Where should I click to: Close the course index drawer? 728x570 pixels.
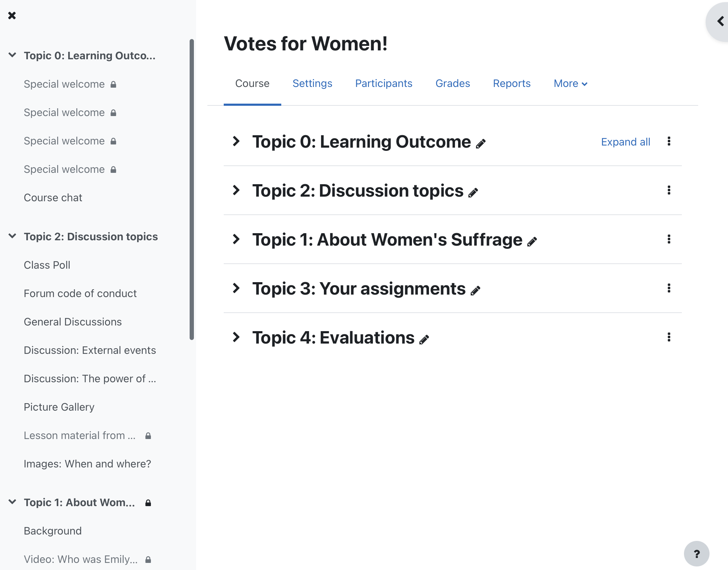[12, 16]
